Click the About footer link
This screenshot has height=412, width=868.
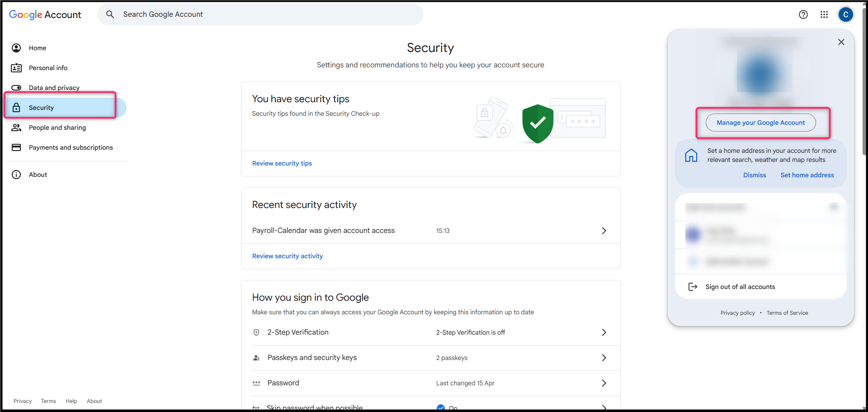94,401
